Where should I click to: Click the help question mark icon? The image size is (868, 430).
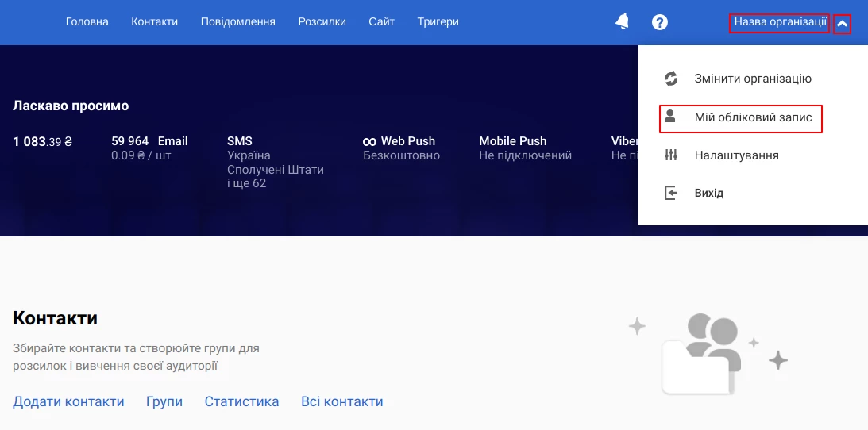(x=660, y=22)
